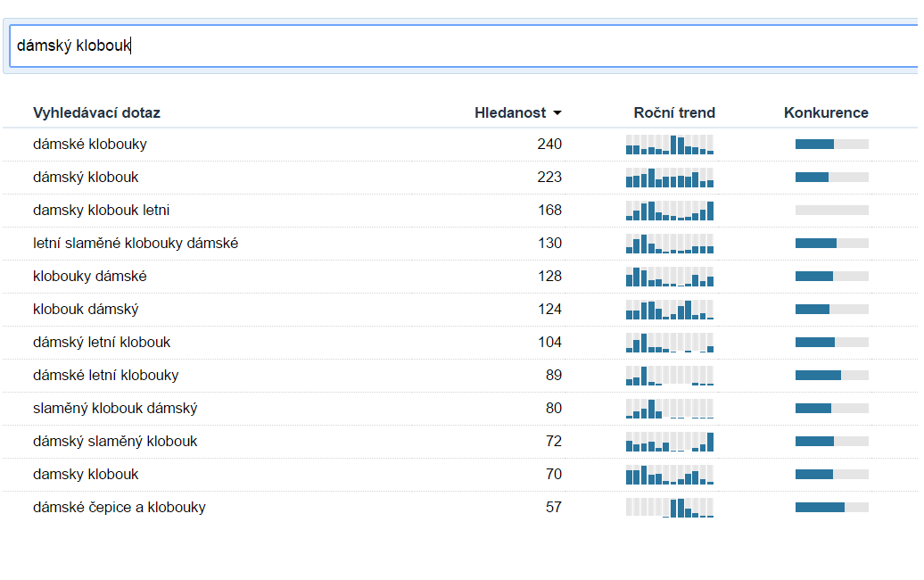Open the trend chart for "dámský slaměný klobouk"

click(x=669, y=442)
